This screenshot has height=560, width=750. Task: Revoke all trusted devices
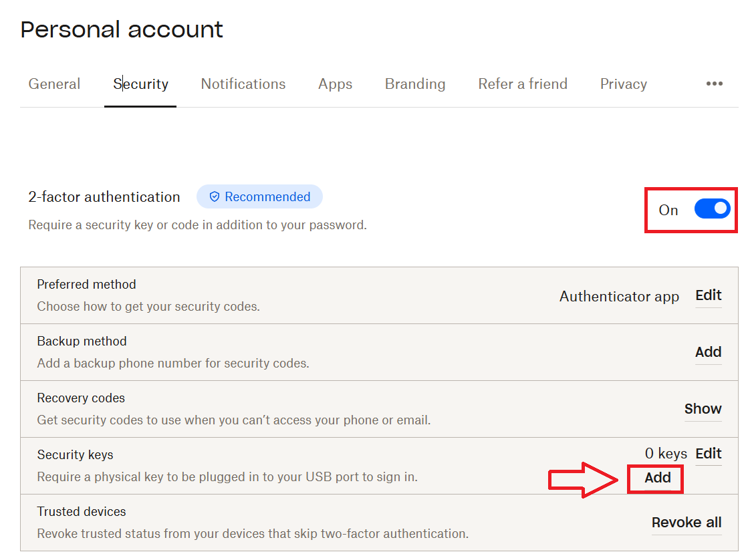point(686,523)
